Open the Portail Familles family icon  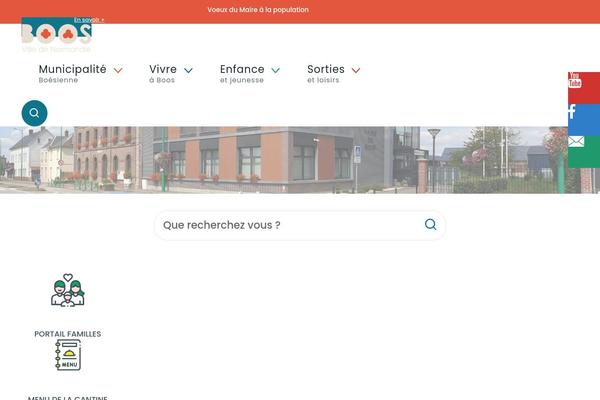68,290
